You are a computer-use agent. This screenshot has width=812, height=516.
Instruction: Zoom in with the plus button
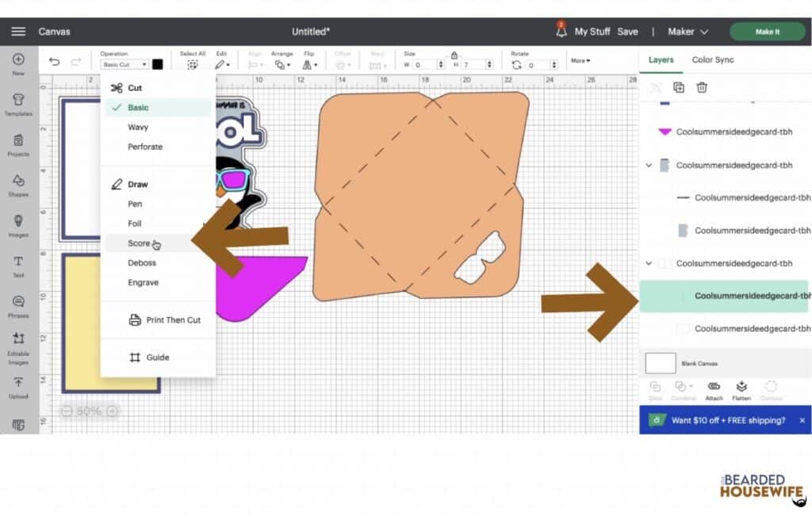click(x=113, y=411)
